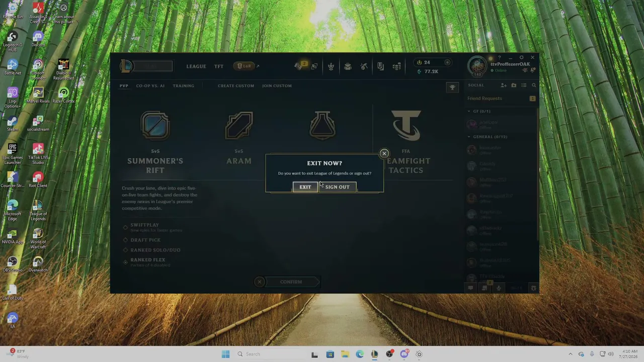Launch the LoR pill button

tap(244, 66)
